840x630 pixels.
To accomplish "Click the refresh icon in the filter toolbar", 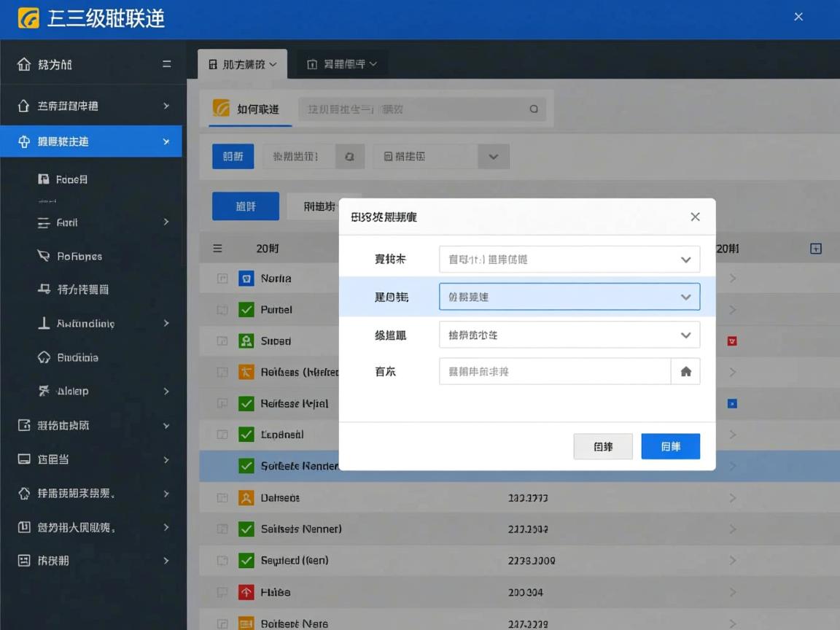I will [349, 156].
